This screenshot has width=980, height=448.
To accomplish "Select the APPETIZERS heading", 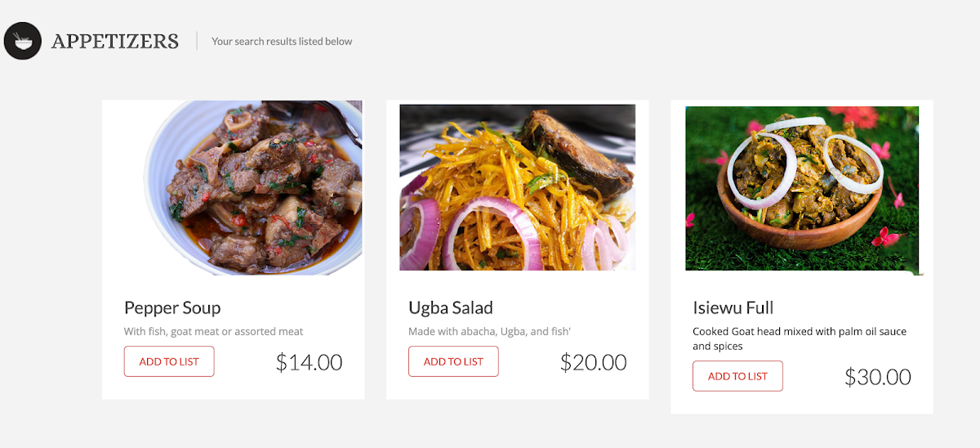I will [x=115, y=41].
